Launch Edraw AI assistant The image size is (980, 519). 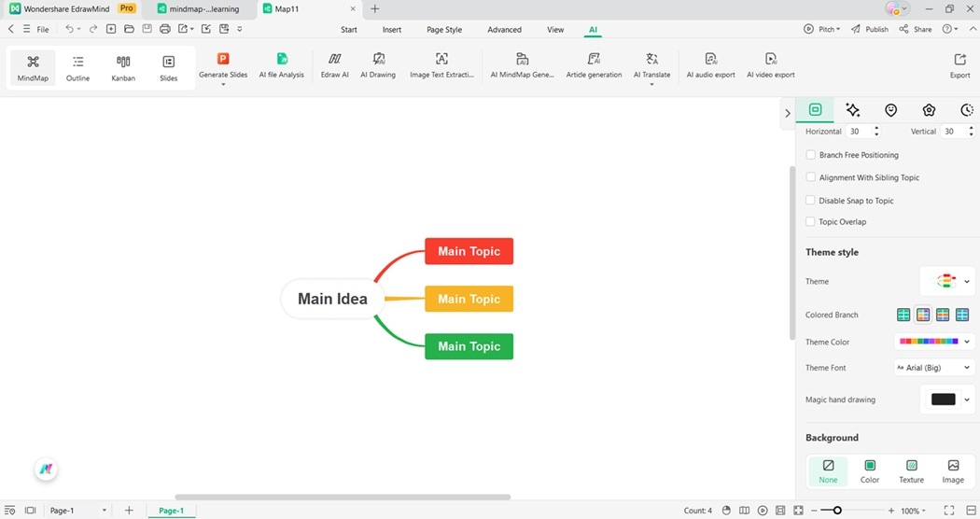point(334,65)
